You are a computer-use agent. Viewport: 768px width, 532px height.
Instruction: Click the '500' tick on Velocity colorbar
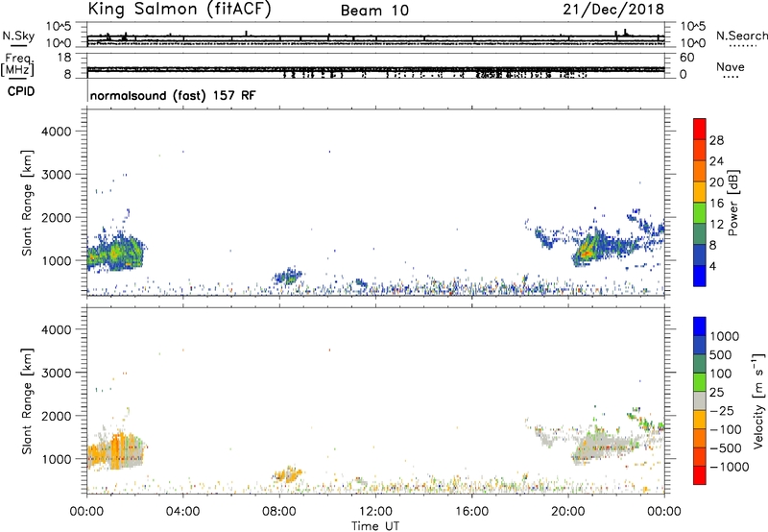click(721, 355)
